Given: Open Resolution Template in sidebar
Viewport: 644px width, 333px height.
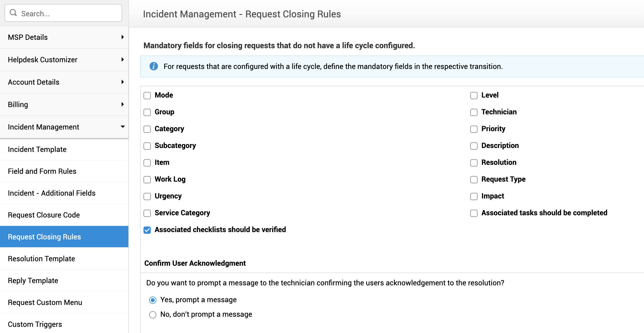Looking at the screenshot, I should tap(41, 259).
